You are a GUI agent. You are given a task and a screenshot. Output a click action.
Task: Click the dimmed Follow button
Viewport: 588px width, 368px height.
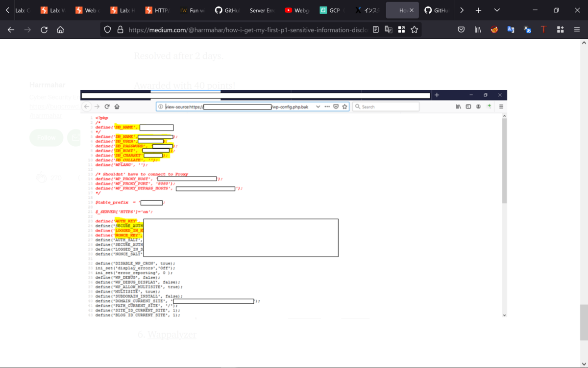pyautogui.click(x=47, y=138)
